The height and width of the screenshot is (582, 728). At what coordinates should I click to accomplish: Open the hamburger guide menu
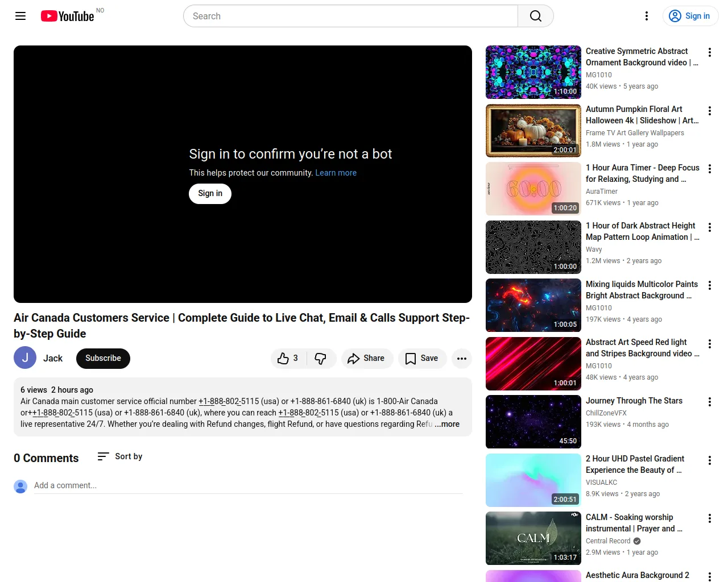coord(20,16)
